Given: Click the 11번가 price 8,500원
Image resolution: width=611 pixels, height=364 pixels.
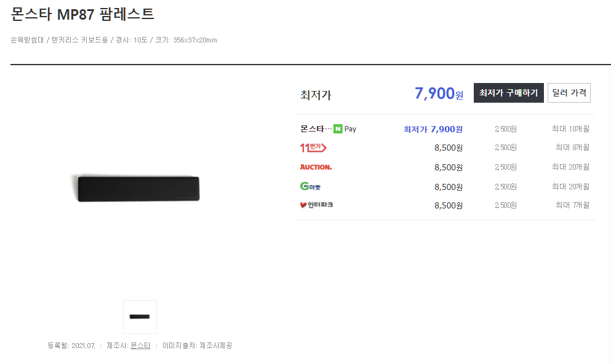Looking at the screenshot, I should [449, 148].
